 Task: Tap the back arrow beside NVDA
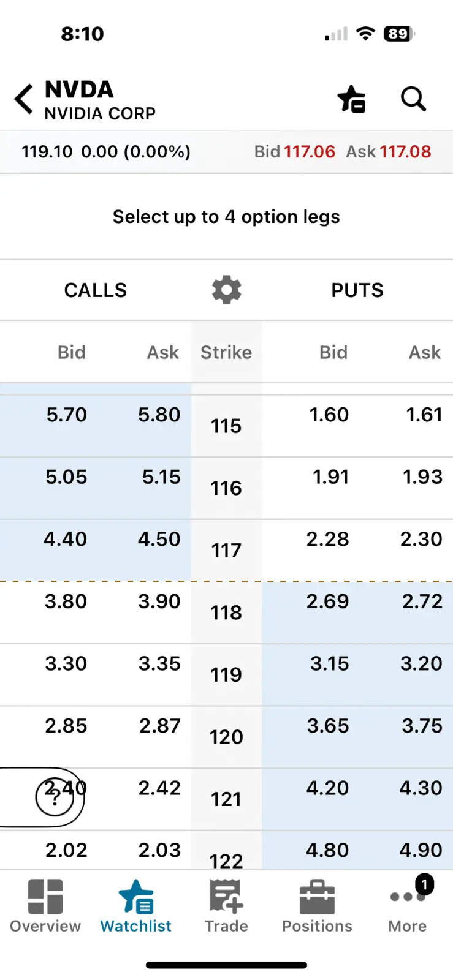tap(24, 99)
